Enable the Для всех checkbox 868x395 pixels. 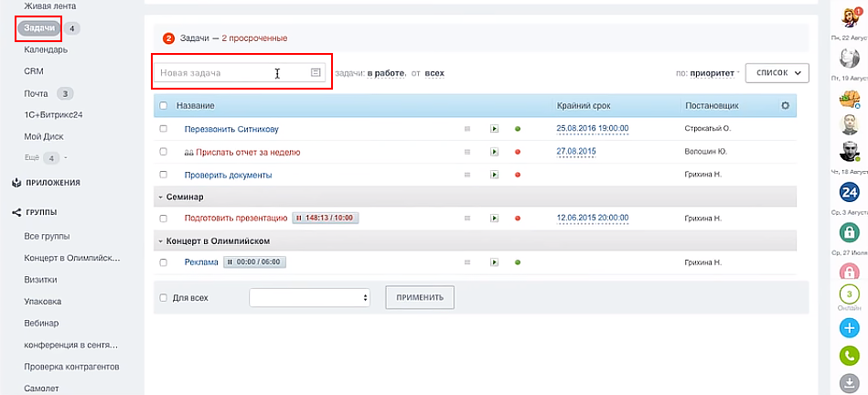tap(164, 297)
